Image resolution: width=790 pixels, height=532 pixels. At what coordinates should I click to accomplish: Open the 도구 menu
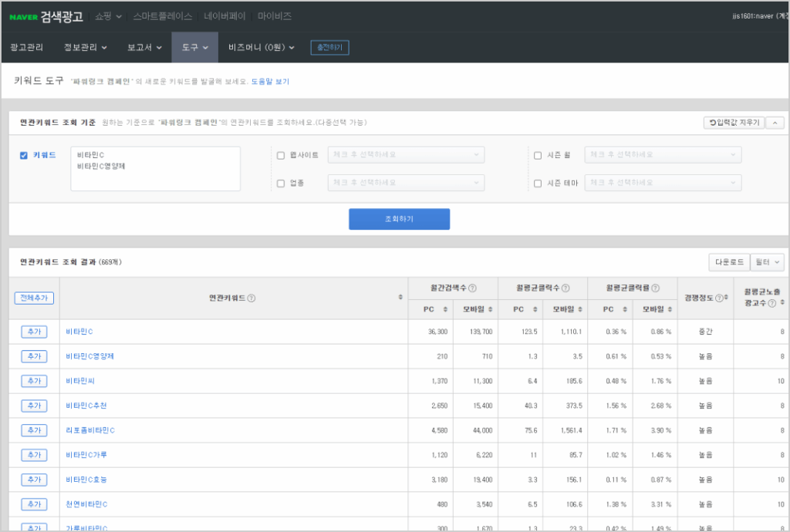(194, 48)
